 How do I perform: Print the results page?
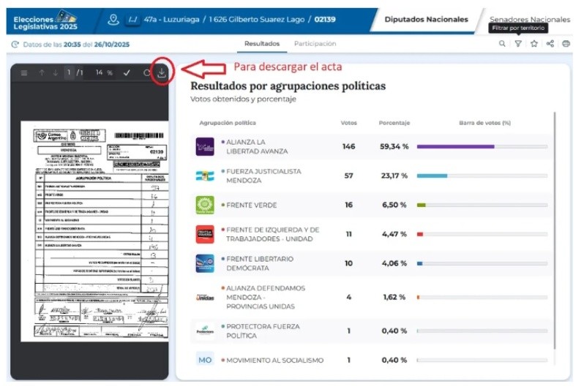coord(566,44)
